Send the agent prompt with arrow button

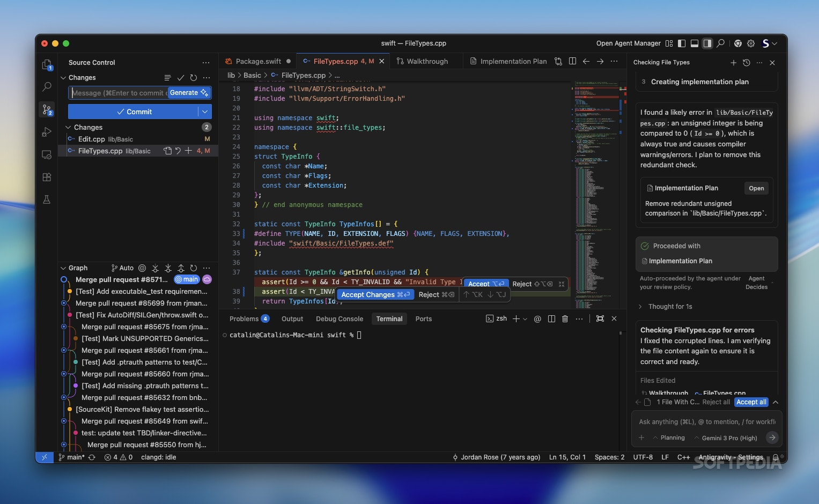[772, 438]
